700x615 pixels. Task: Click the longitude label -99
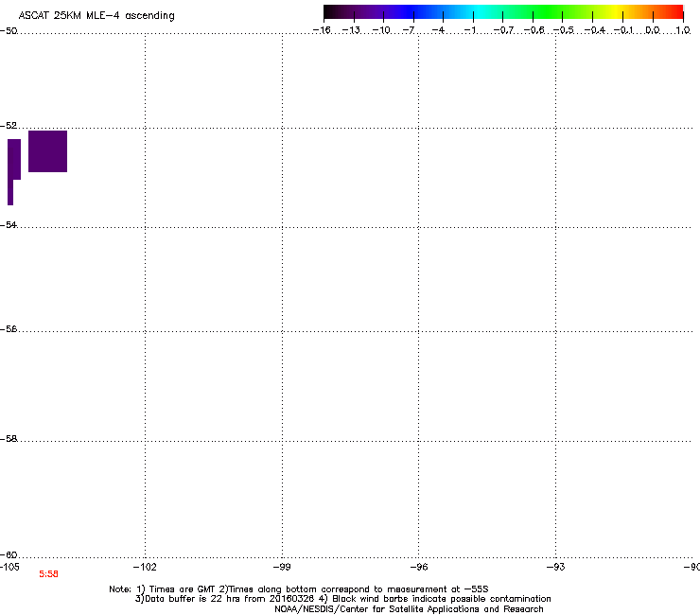coord(282,567)
